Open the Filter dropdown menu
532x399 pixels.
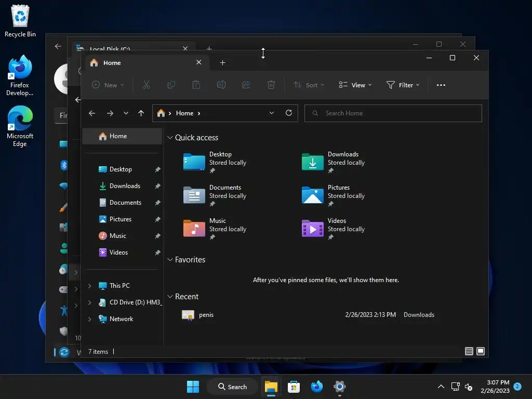(x=403, y=85)
